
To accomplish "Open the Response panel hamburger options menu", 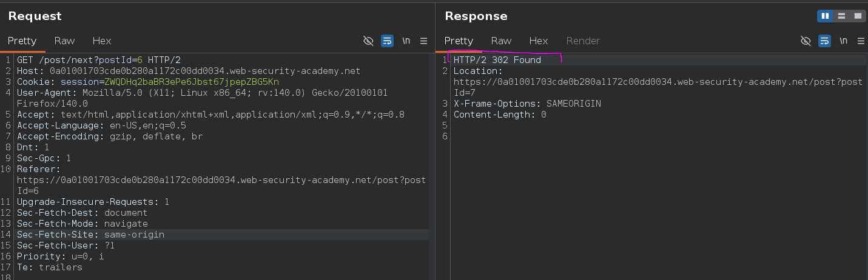I will [861, 41].
